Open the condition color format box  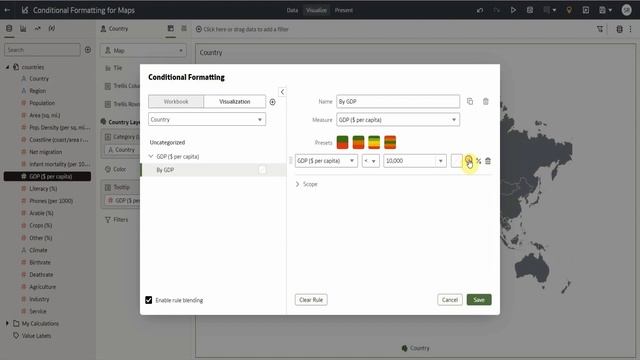456,161
